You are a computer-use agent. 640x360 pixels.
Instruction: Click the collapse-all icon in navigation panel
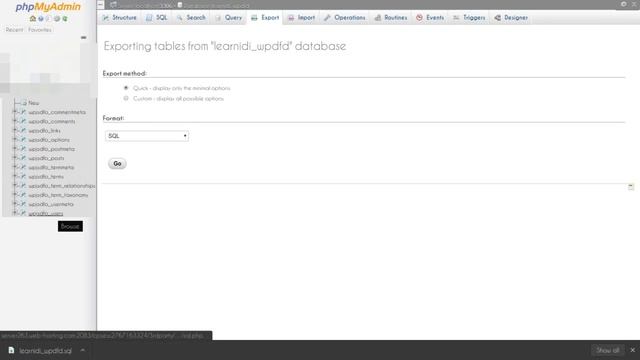click(x=84, y=38)
